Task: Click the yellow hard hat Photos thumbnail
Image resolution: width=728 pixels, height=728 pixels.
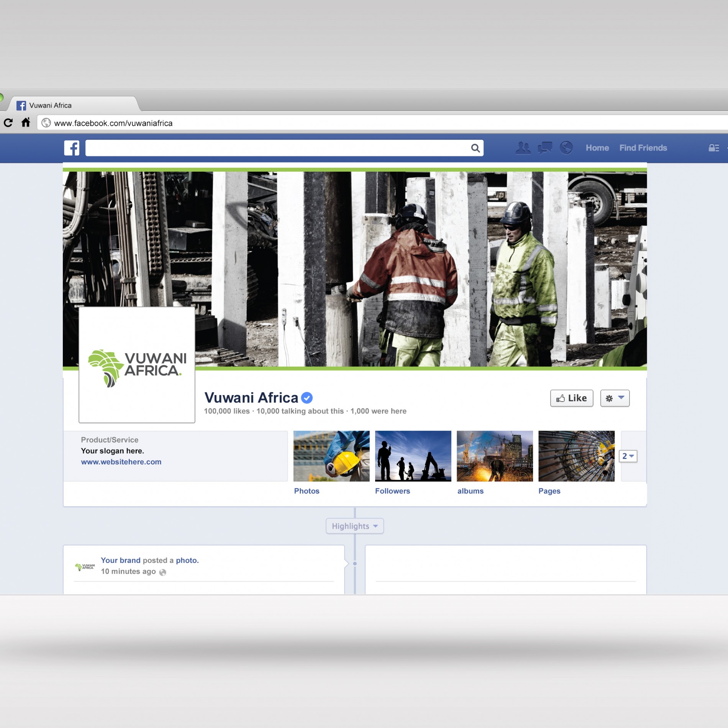Action: tap(331, 456)
